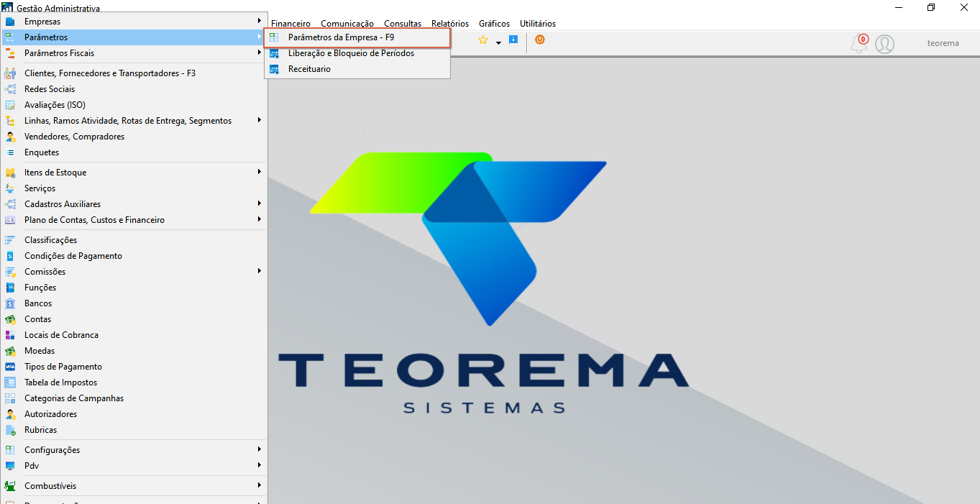Screen dimensions: 980x504
Task: Click the Redes Sociais icon
Action: (10, 89)
